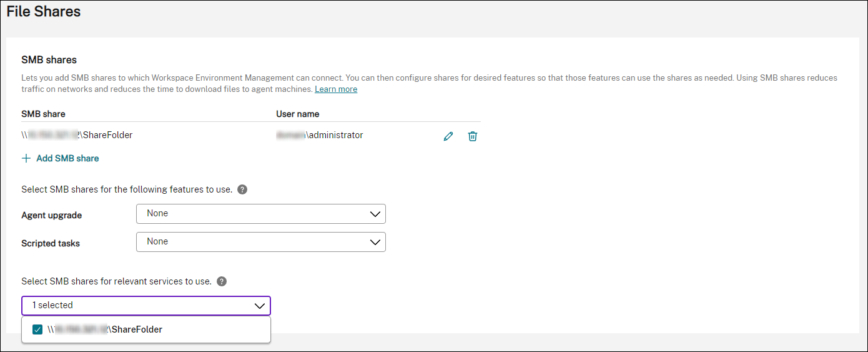
Task: Open help tooltip for features SMB shares
Action: point(242,189)
